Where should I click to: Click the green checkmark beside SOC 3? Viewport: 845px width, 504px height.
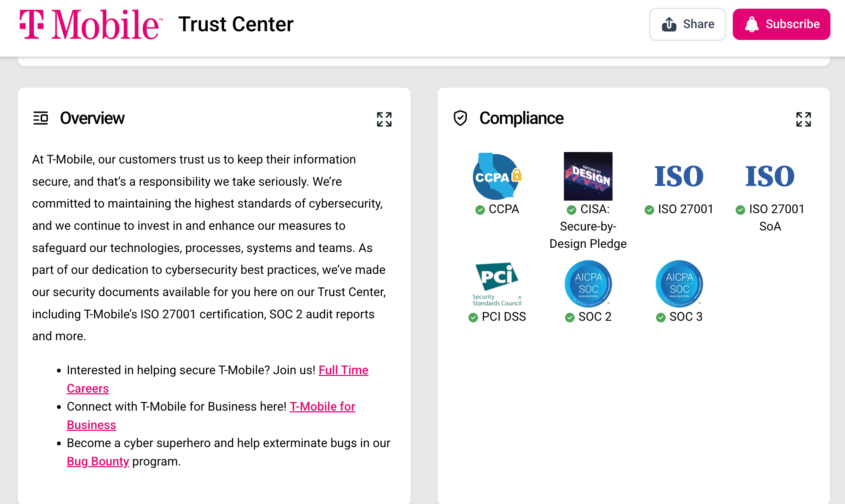[x=661, y=317]
